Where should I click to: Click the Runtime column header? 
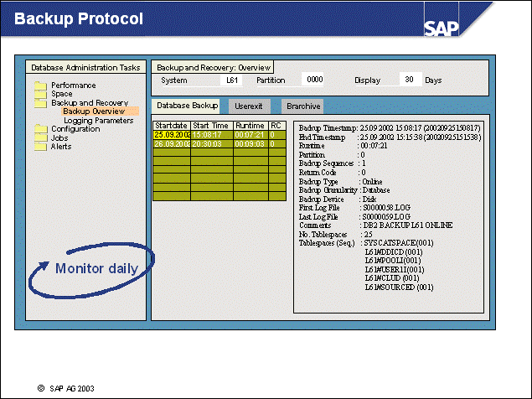click(249, 126)
